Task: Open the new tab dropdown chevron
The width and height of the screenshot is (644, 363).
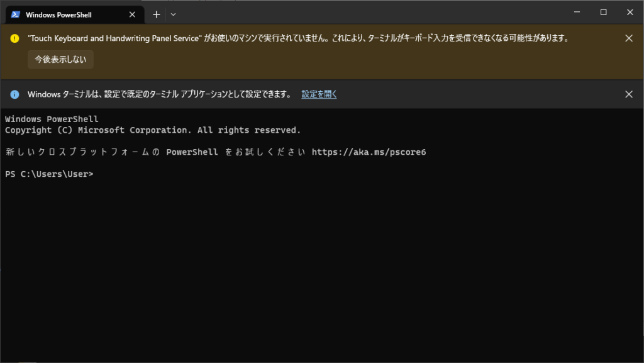Action: [x=173, y=14]
